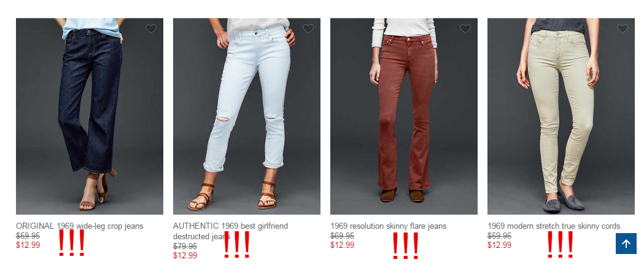The width and height of the screenshot is (644, 270).
Task: Click the blue back-to-top arrow button
Action: tap(626, 244)
